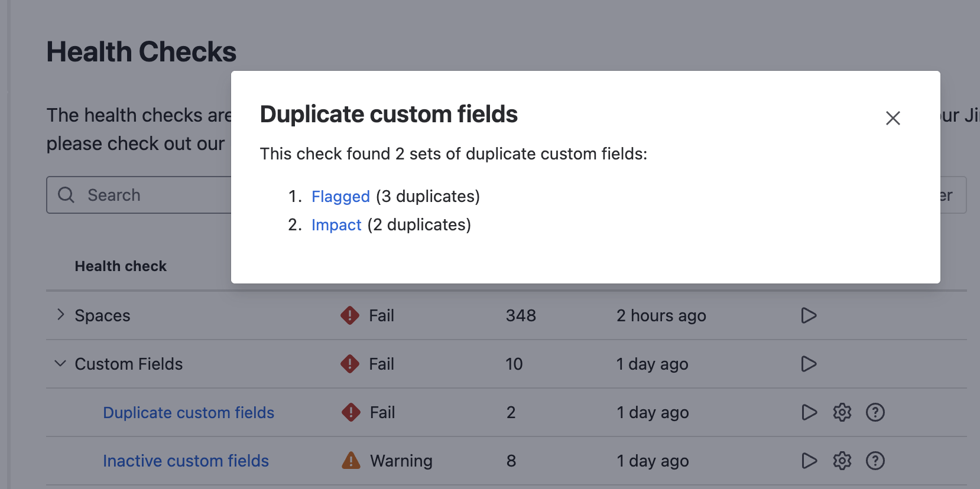Click into the Search input field
Viewport: 980px width, 489px height.
pos(154,195)
